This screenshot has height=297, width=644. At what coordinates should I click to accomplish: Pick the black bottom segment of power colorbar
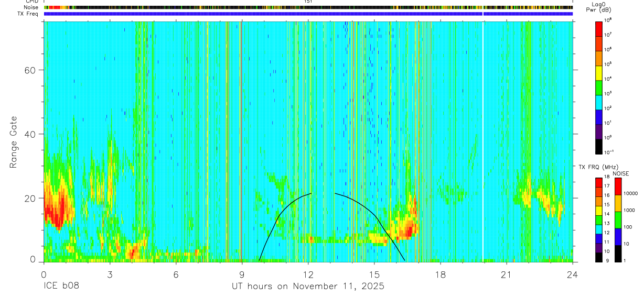(x=599, y=146)
